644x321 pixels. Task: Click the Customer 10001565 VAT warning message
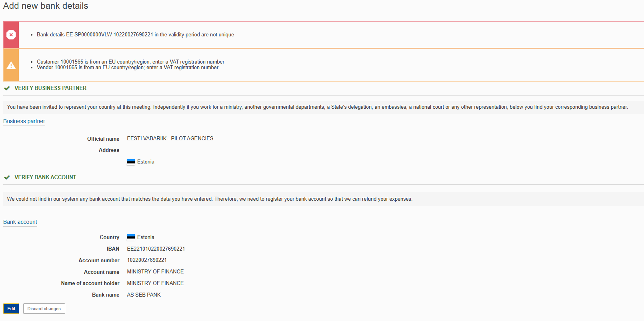tap(130, 62)
